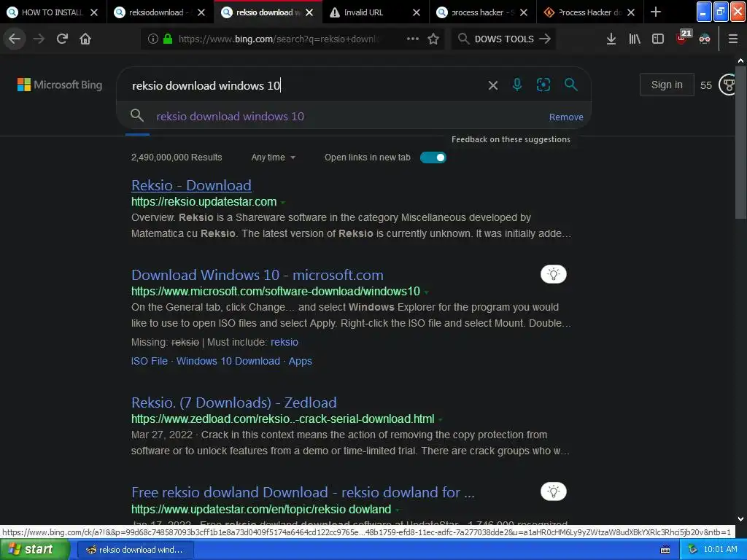Open a new tab with plus icon
This screenshot has height=560, width=747.
pos(656,12)
